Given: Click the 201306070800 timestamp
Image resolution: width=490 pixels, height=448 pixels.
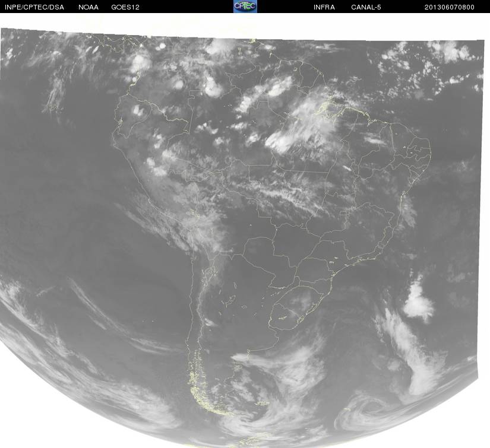Looking at the screenshot, I should [x=450, y=7].
